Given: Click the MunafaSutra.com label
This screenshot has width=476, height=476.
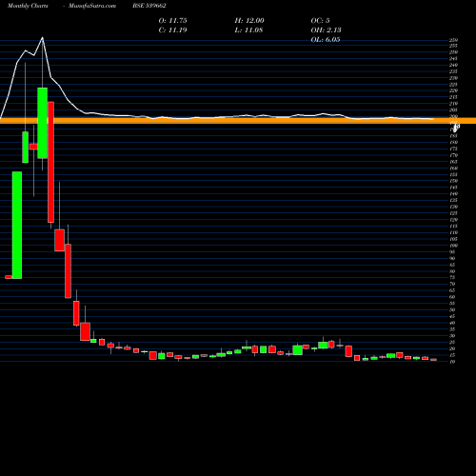Looking at the screenshot, I should coord(92,6).
